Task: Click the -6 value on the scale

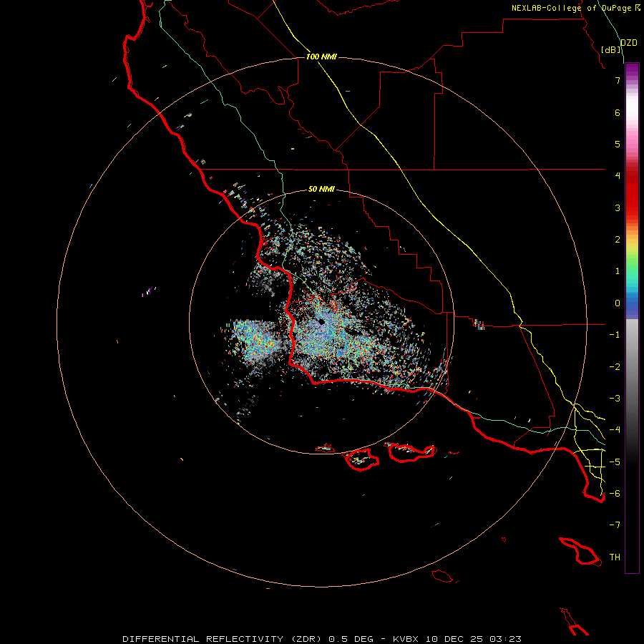Action: click(615, 494)
